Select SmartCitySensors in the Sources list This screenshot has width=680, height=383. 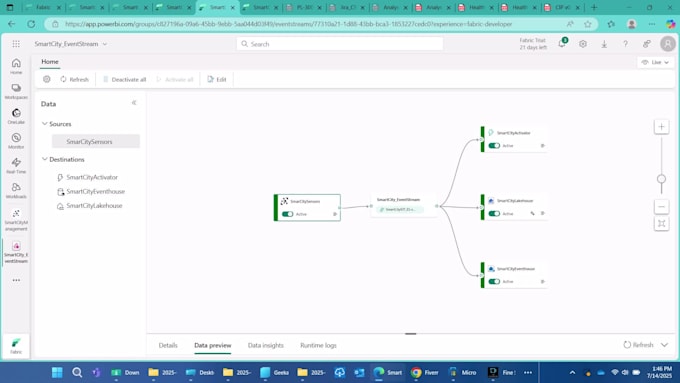pyautogui.click(x=96, y=141)
